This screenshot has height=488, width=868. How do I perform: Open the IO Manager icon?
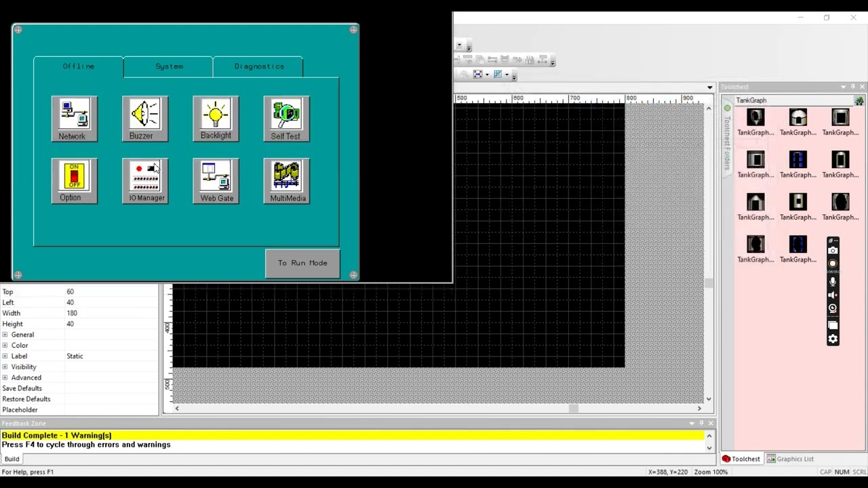pos(144,181)
